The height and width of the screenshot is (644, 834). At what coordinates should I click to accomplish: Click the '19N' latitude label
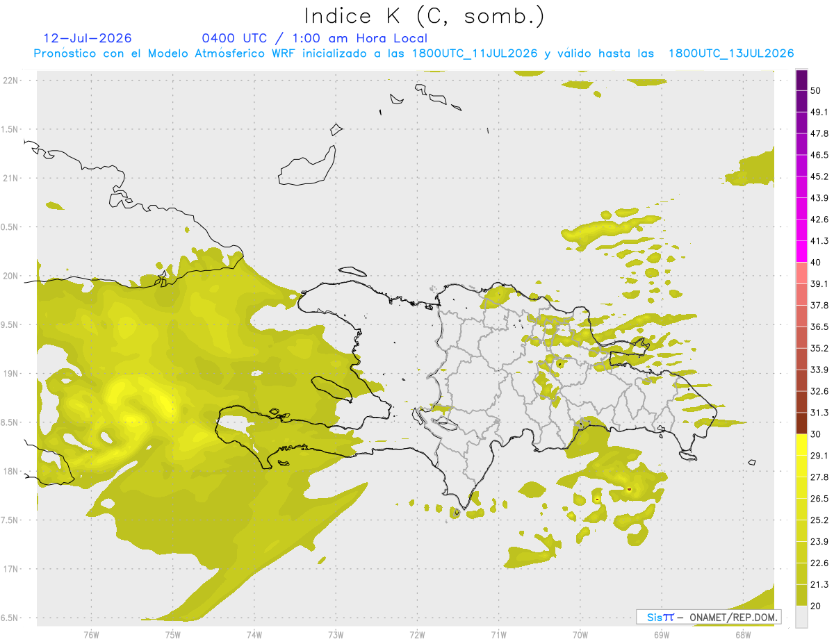[x=12, y=374]
